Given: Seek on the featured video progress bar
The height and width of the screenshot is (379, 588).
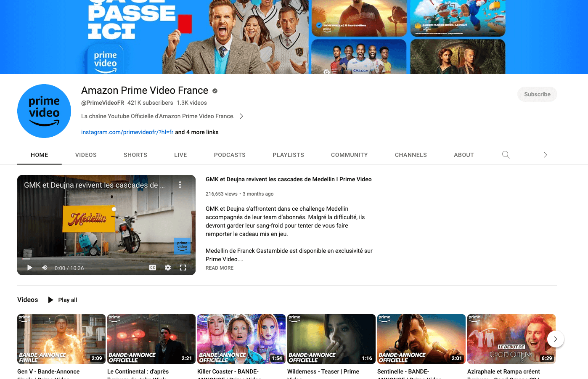Looking at the screenshot, I should [x=106, y=258].
